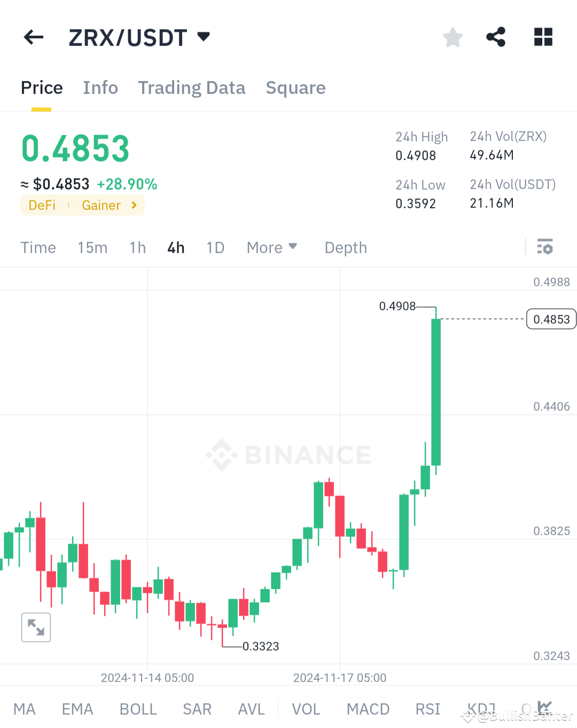This screenshot has width=577, height=728.
Task: Open the grid layout menu icon
Action: (x=543, y=37)
